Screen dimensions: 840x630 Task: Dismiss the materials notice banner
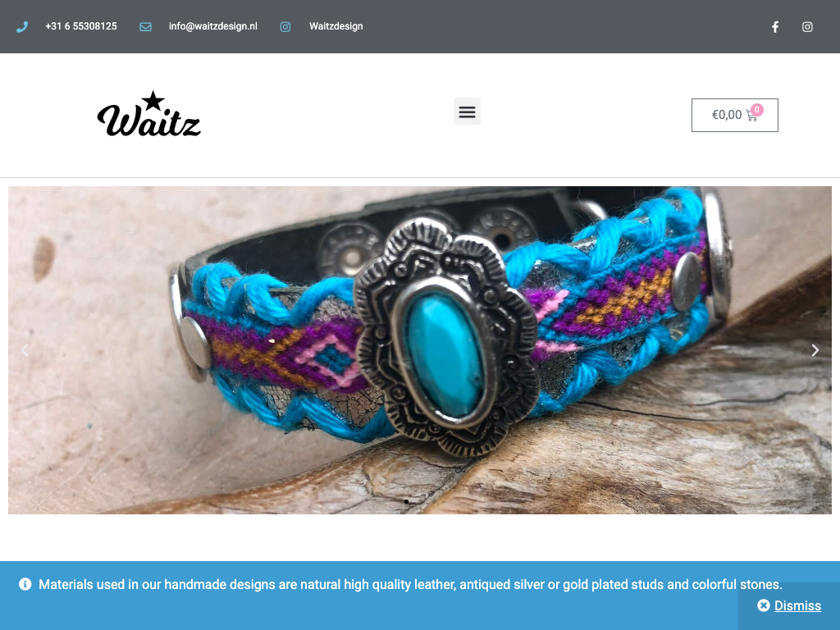click(797, 605)
